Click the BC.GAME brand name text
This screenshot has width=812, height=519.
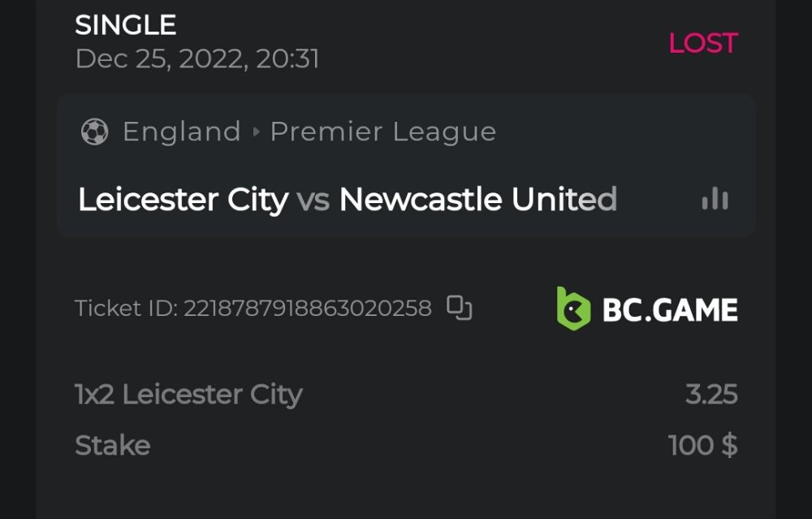point(670,309)
